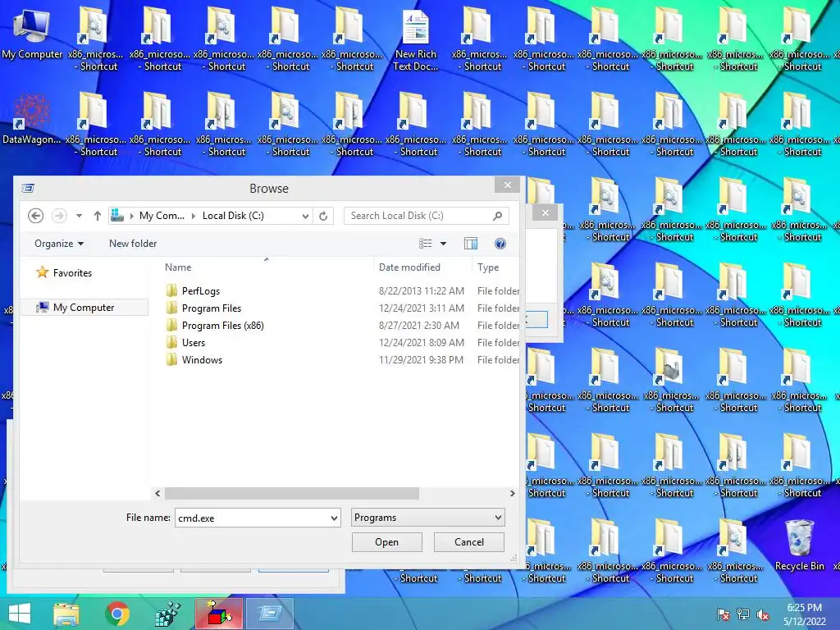
Task: Click Local Disk (C:) breadcrumb segment
Action: pos(233,216)
